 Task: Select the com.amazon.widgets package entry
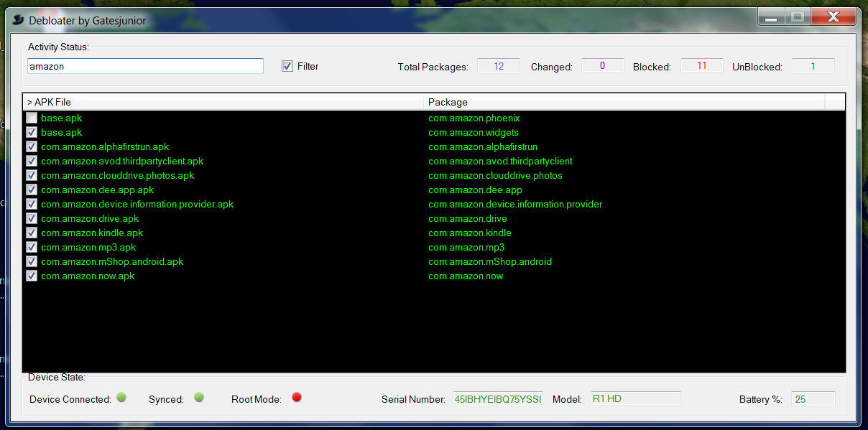pyautogui.click(x=474, y=133)
